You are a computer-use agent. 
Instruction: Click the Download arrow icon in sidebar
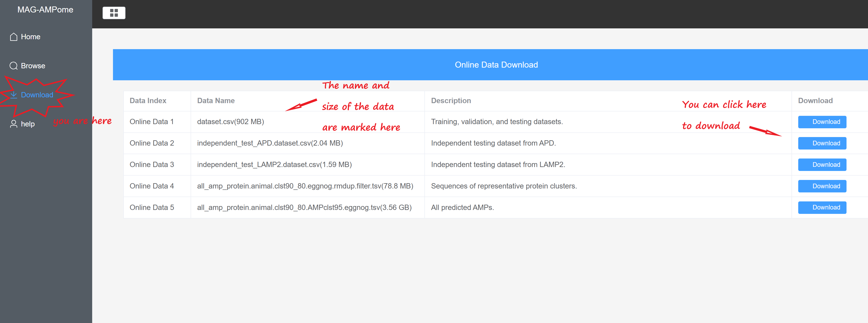pos(13,95)
